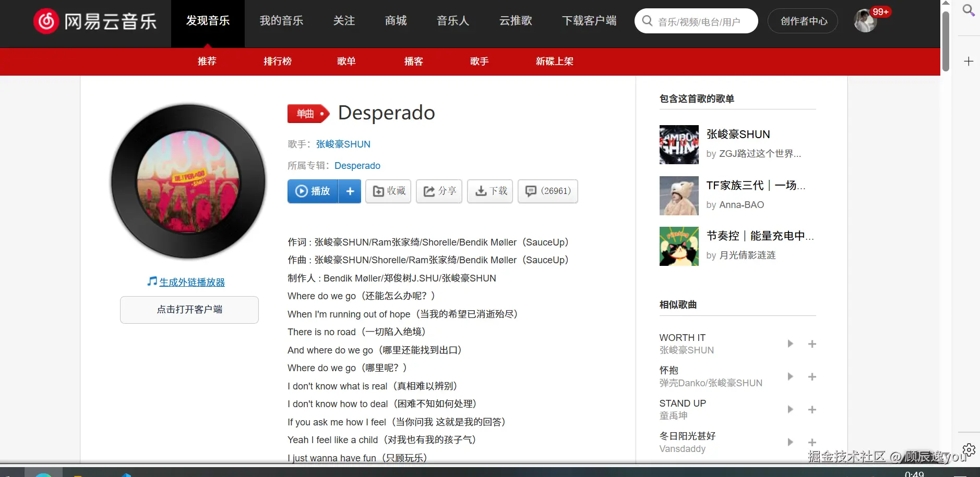Play similar song 怀抱
The height and width of the screenshot is (477, 980).
coord(790,376)
